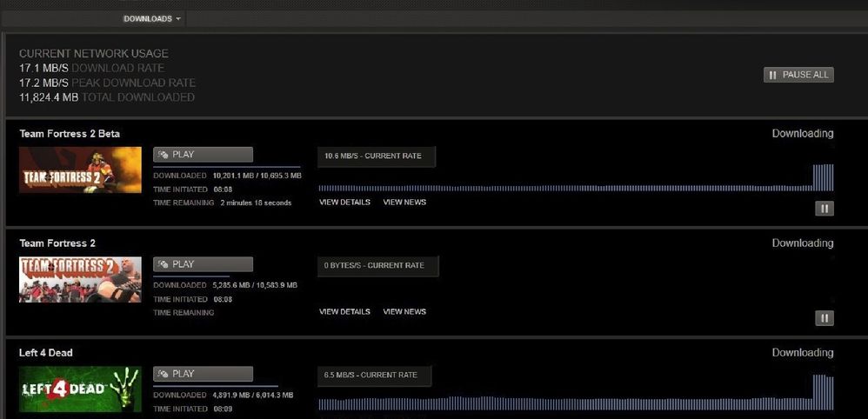This screenshot has height=419, width=868.
Task: Pause the Team Fortress 2 Beta download
Action: [825, 209]
